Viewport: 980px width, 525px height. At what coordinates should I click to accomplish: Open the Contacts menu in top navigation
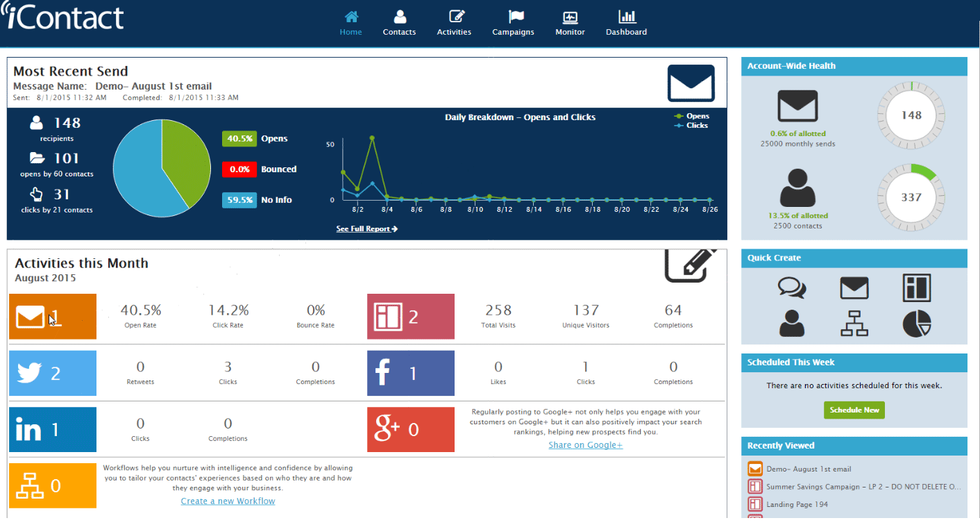pyautogui.click(x=399, y=23)
